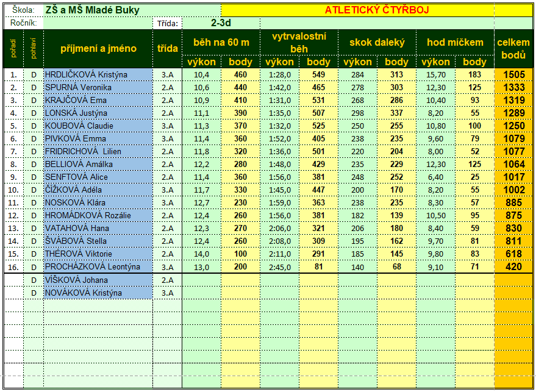536x392 pixels.
Task: Select the name SENFTOVÁ Alice
Action: tap(98, 177)
